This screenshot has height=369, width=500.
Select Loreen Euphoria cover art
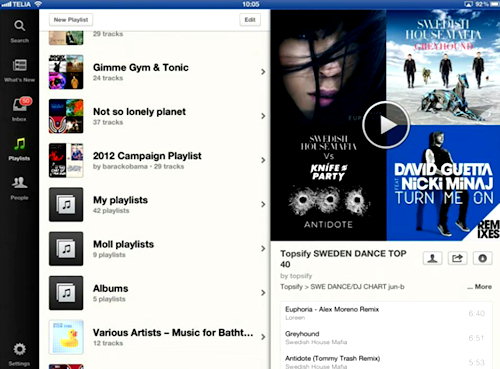coord(328,67)
